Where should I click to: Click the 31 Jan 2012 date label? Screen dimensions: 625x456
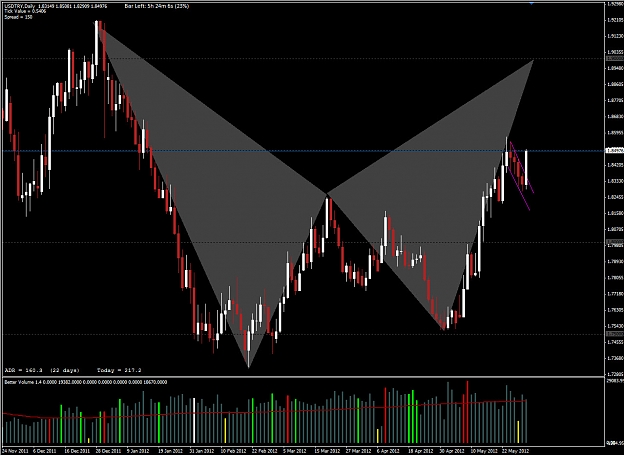click(x=201, y=450)
